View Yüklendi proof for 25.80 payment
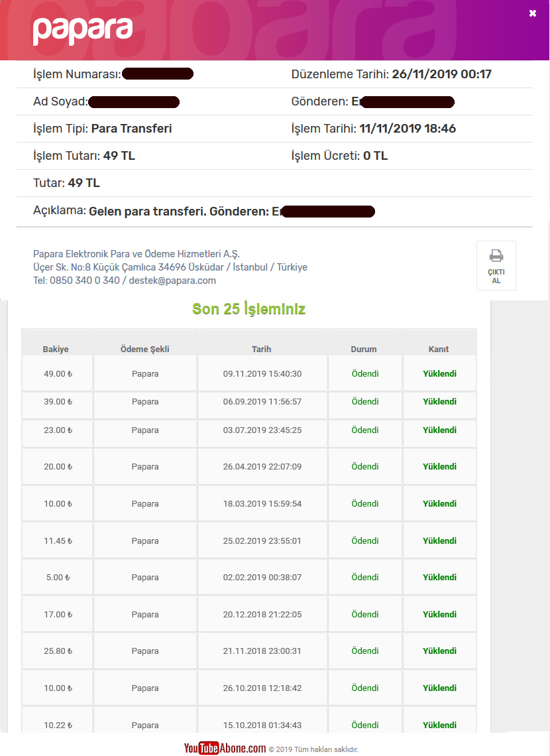Screen dimensions: 550x756 tap(439, 651)
